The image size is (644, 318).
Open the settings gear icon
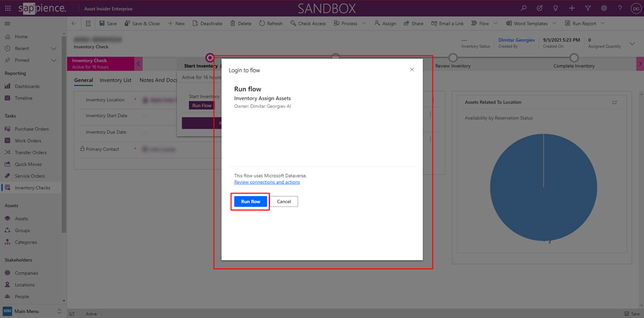pyautogui.click(x=604, y=8)
